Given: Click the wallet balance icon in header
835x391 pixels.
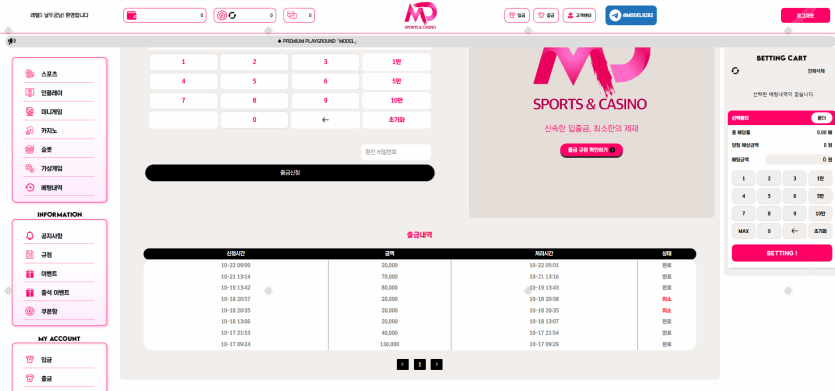Looking at the screenshot, I should tap(132, 15).
